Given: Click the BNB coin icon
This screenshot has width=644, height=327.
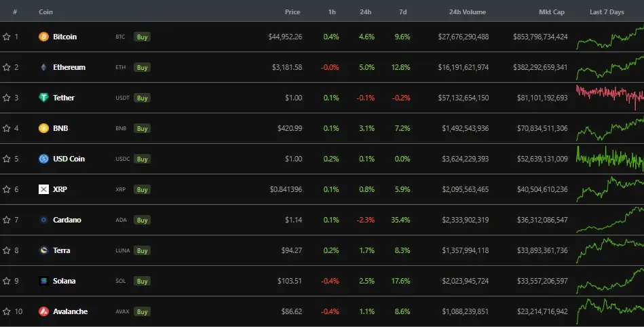Looking at the screenshot, I should click(43, 128).
